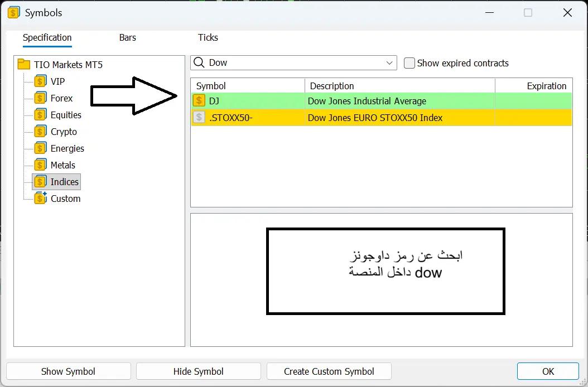The image size is (588, 387).
Task: Click the Forex group icon
Action: [41, 98]
